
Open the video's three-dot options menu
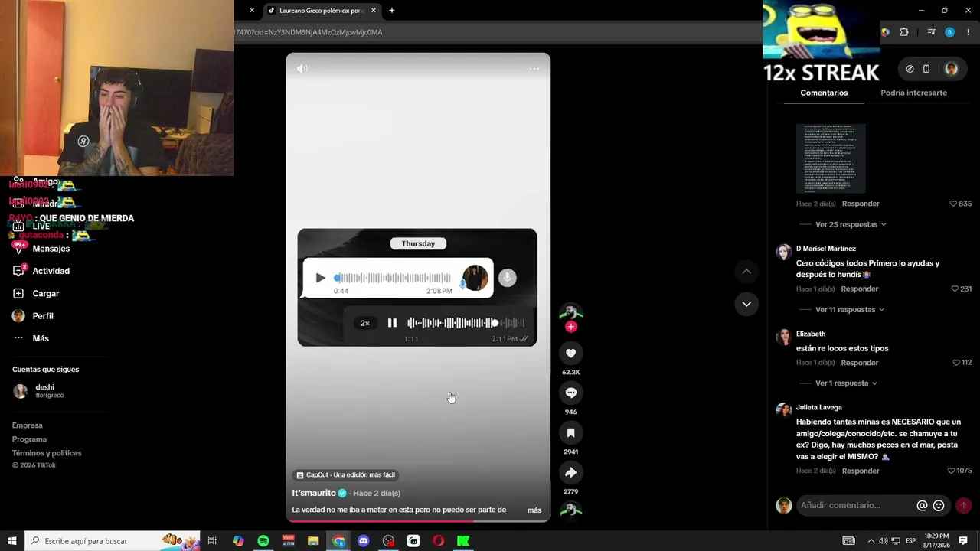(534, 69)
